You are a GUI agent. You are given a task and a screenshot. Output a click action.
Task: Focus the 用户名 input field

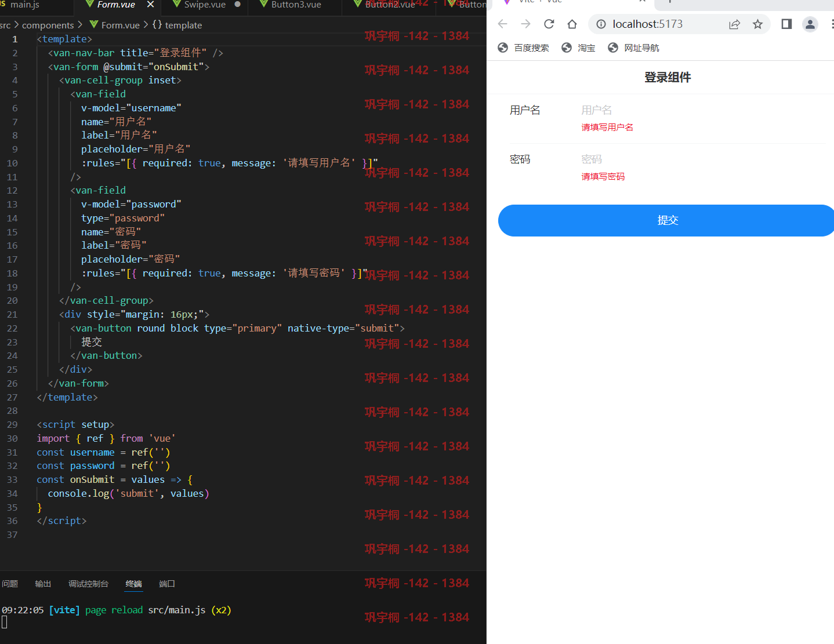click(x=703, y=110)
